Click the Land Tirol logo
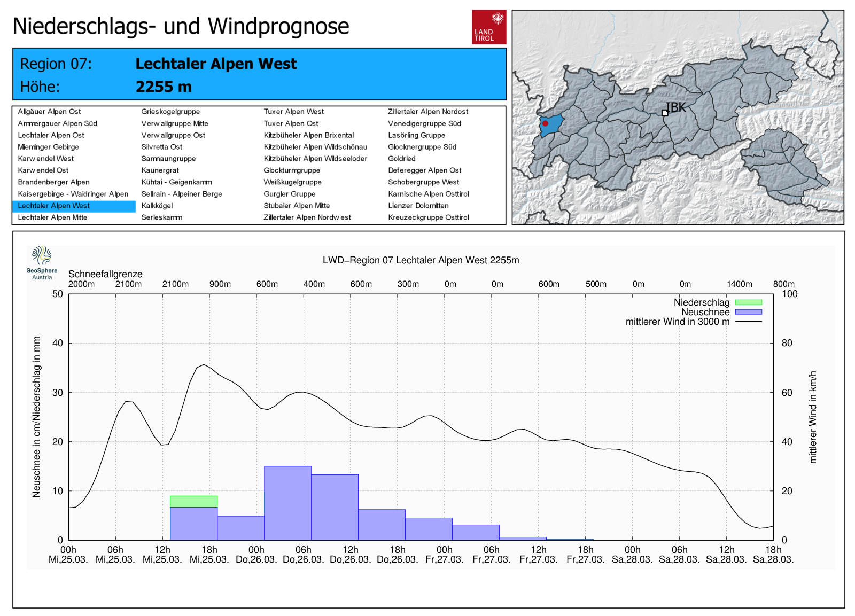Screen dimensions: 855x616 coord(488,27)
